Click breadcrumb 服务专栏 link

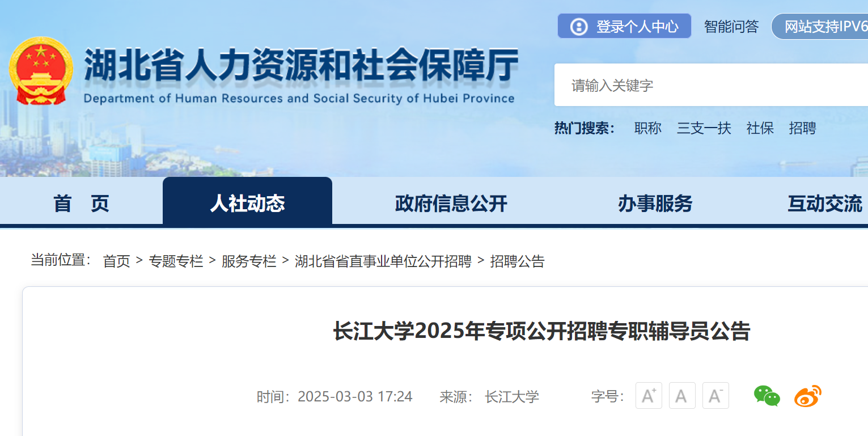[249, 261]
